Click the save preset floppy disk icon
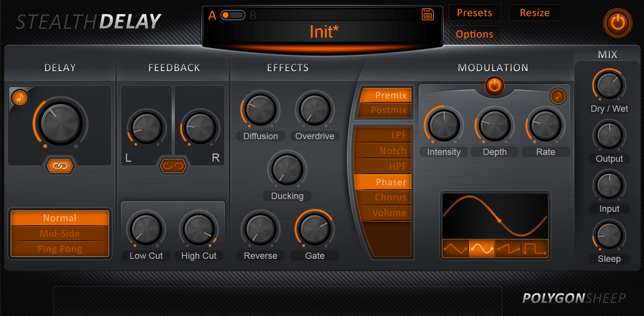This screenshot has height=316, width=644. coord(427,14)
